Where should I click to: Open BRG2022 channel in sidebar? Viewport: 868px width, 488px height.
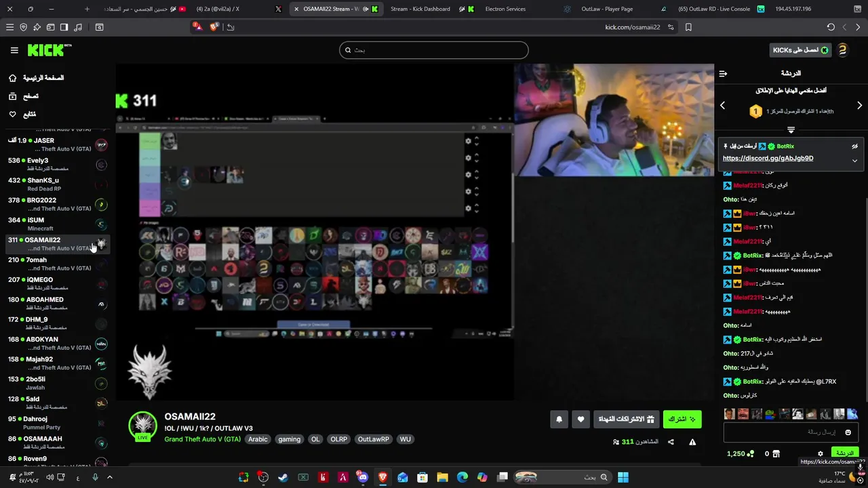pos(57,204)
